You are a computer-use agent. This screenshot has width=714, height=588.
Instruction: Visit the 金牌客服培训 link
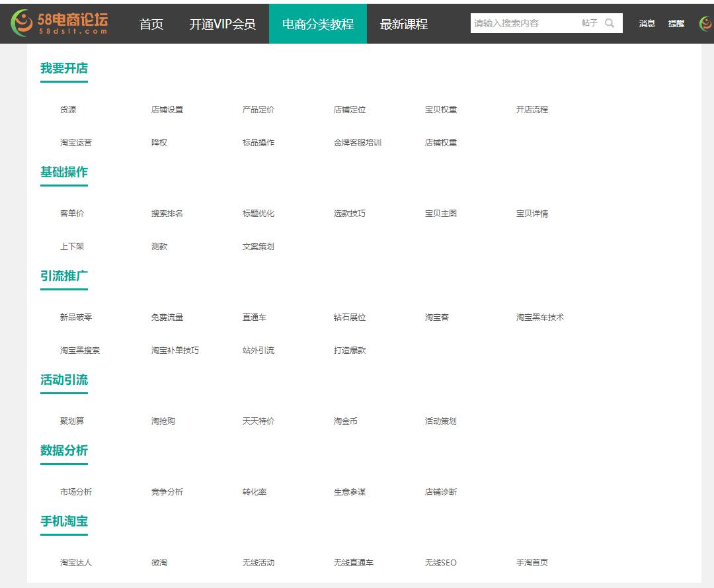tap(357, 143)
